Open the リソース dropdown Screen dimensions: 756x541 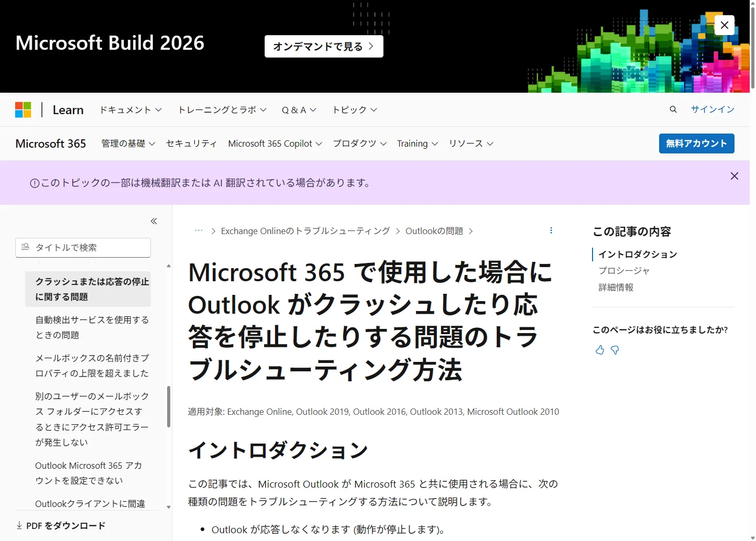click(x=471, y=143)
